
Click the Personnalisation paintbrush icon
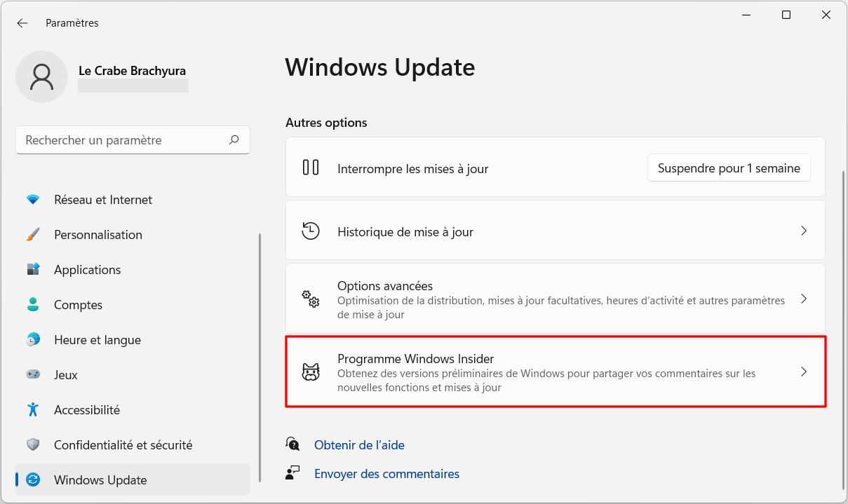click(33, 235)
